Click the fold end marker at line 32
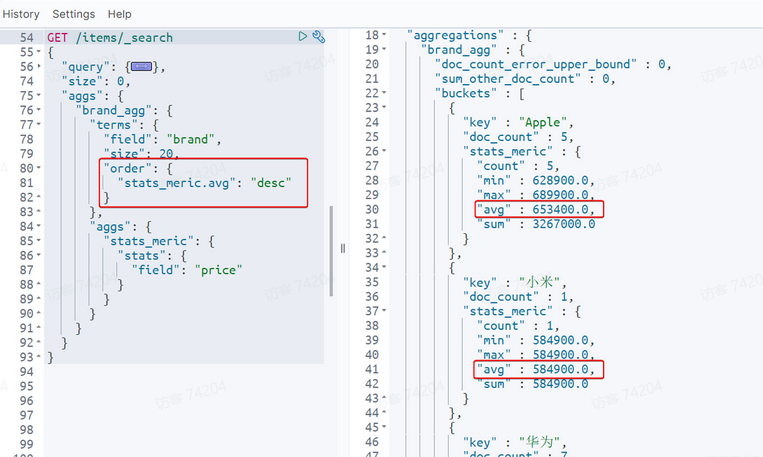This screenshot has width=763, height=457. click(384, 238)
